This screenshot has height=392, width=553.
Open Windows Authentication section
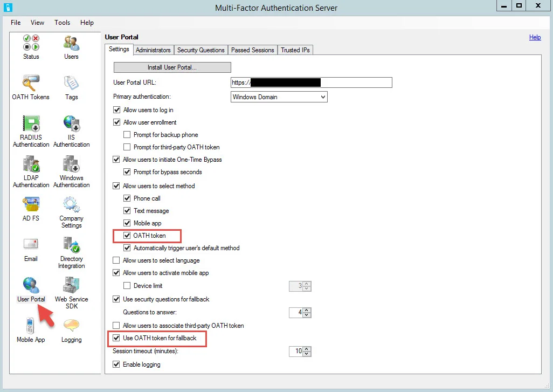[x=72, y=171]
